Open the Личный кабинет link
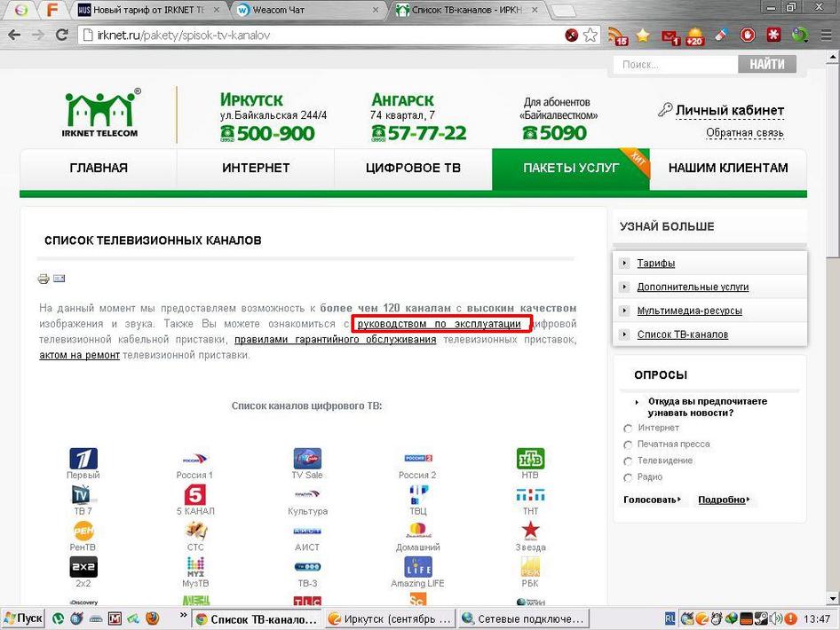840x630 pixels. click(x=730, y=110)
